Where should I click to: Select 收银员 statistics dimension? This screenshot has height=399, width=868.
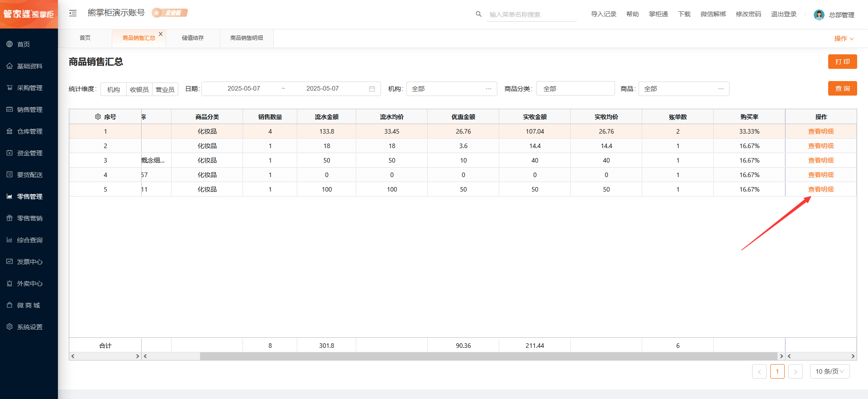[x=139, y=89]
